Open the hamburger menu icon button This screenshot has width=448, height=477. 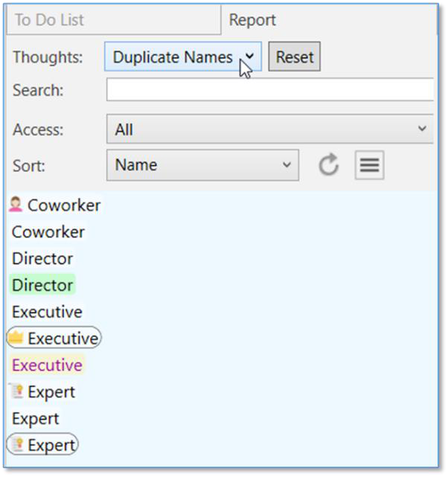click(x=369, y=165)
